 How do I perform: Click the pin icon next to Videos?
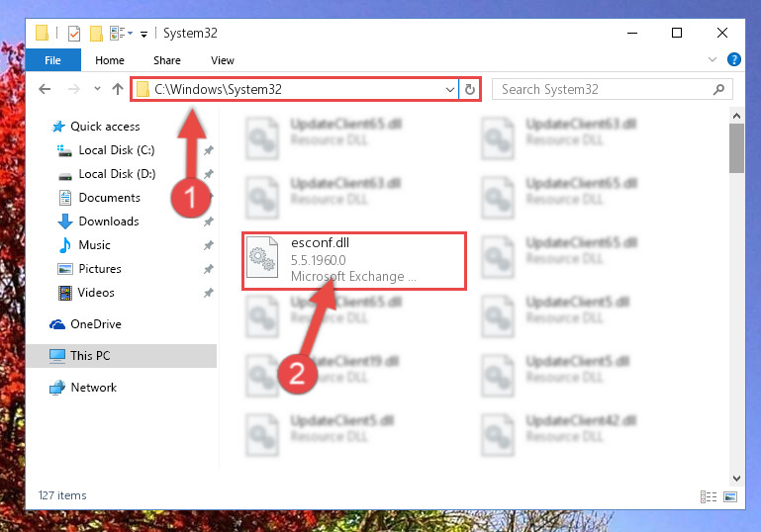point(208,293)
